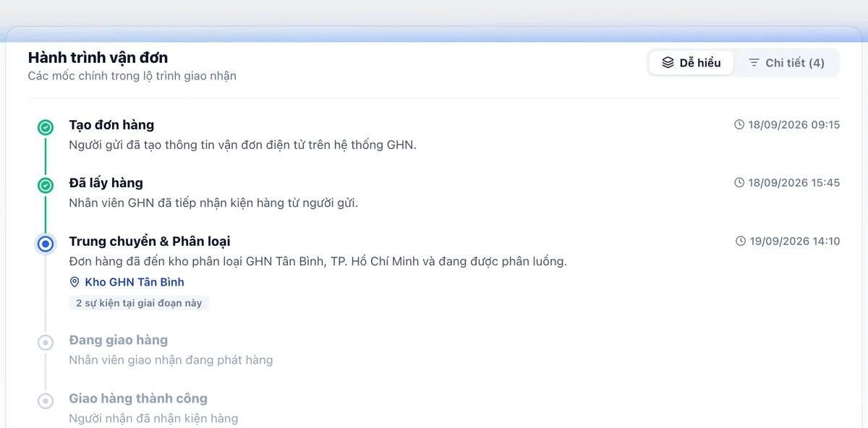Screen dimensions: 868x428
Task: Click the clock icon next to 19/09/2026 14:10
Action: pos(741,241)
